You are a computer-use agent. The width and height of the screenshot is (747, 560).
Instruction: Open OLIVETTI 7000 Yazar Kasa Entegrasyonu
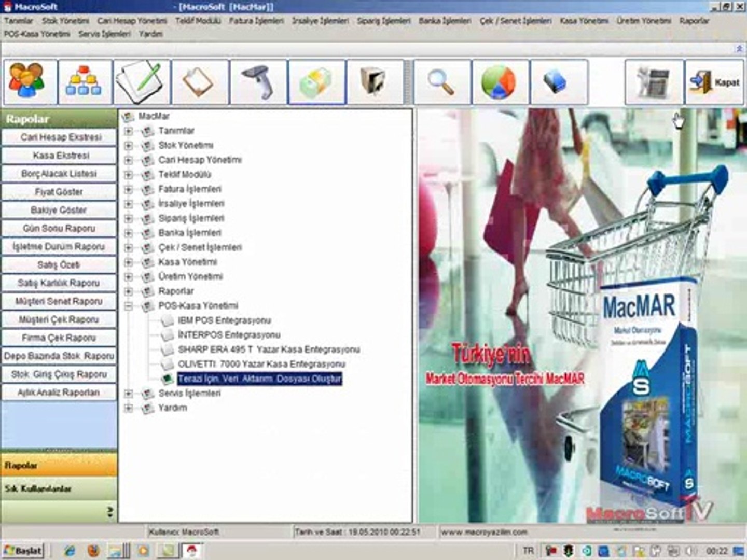(x=261, y=364)
